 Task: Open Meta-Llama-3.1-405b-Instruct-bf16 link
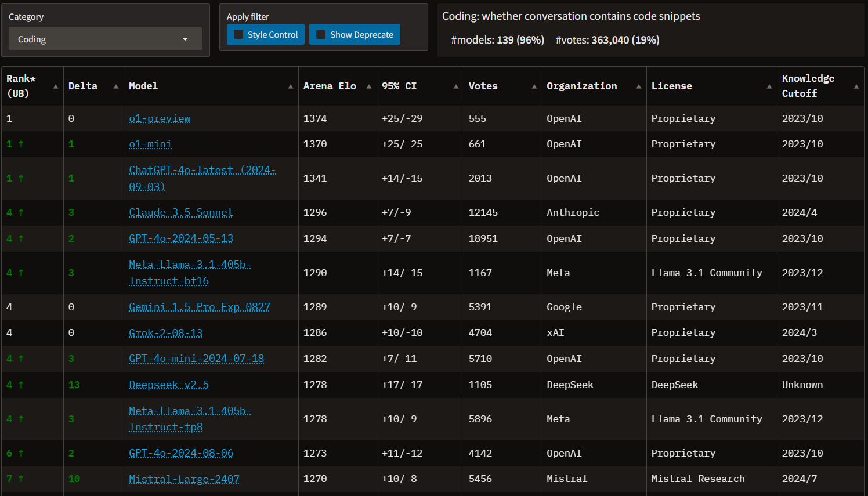(x=190, y=273)
